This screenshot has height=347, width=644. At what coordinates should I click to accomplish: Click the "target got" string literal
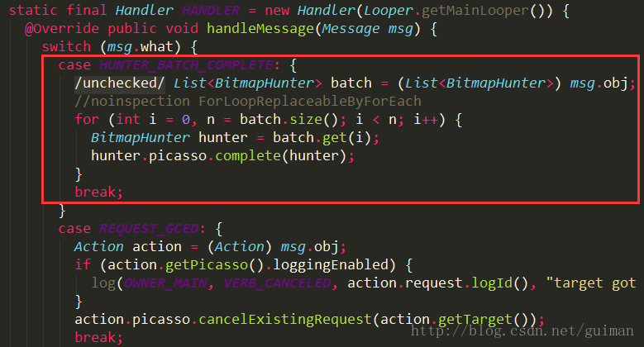click(590, 283)
